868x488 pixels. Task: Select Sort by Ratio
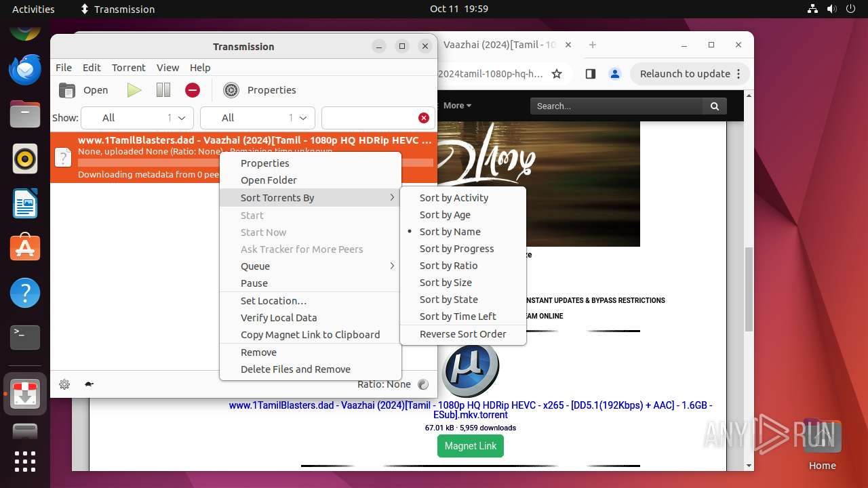[463, 266]
